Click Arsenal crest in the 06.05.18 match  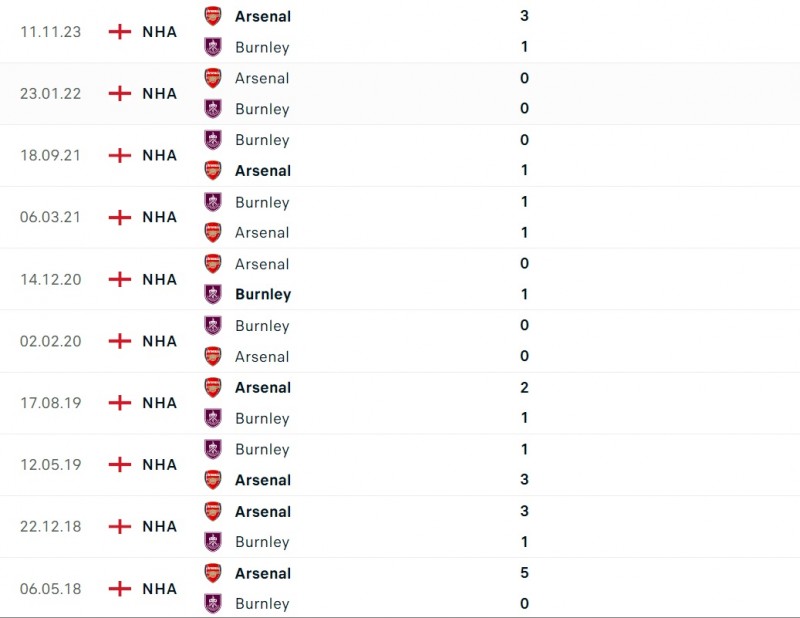click(x=213, y=573)
